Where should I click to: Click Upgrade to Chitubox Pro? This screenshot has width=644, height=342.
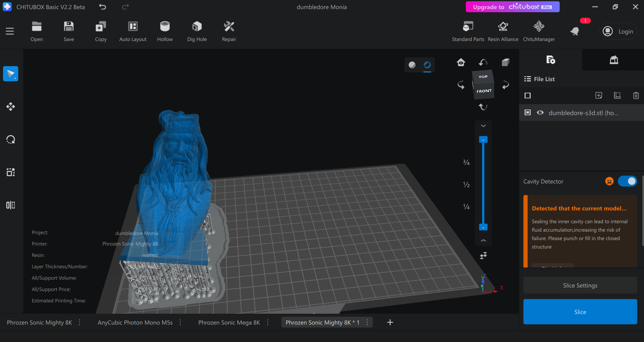click(x=512, y=7)
